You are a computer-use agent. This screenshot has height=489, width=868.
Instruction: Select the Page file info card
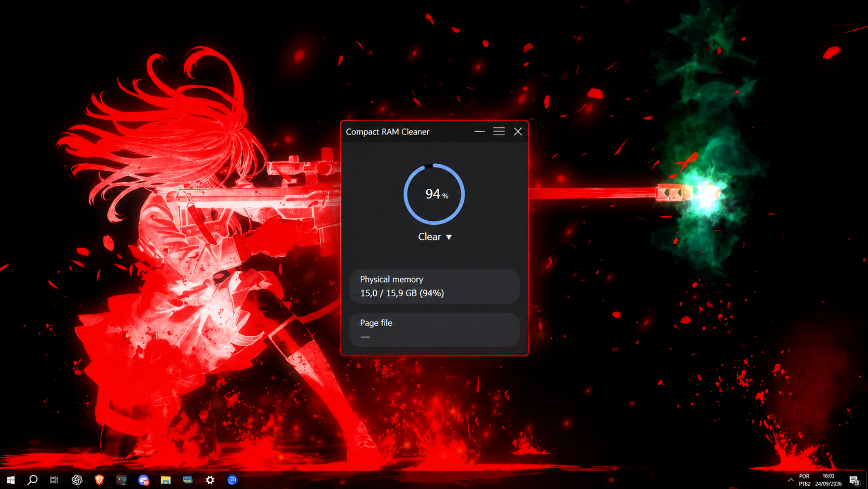point(435,329)
